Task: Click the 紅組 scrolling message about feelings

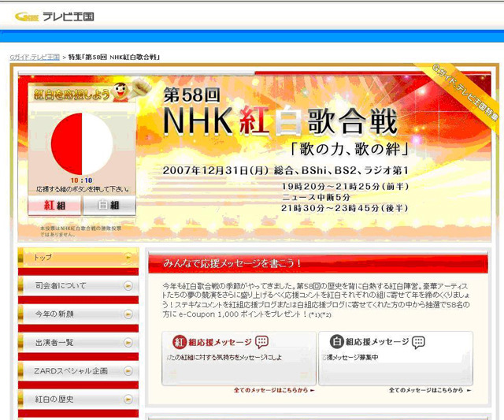Action: click(224, 358)
